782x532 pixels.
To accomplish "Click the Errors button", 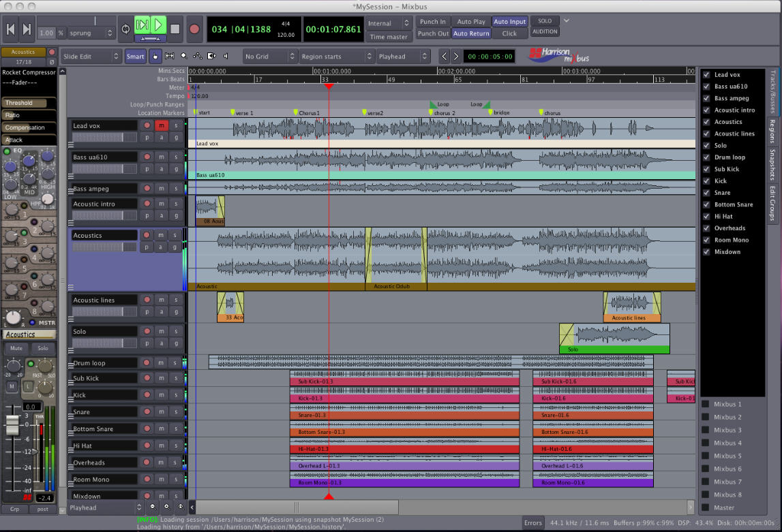I will click(533, 523).
